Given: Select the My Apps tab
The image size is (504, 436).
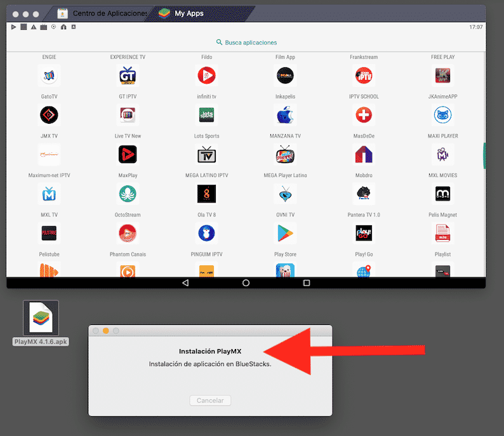Looking at the screenshot, I should 199,13.
